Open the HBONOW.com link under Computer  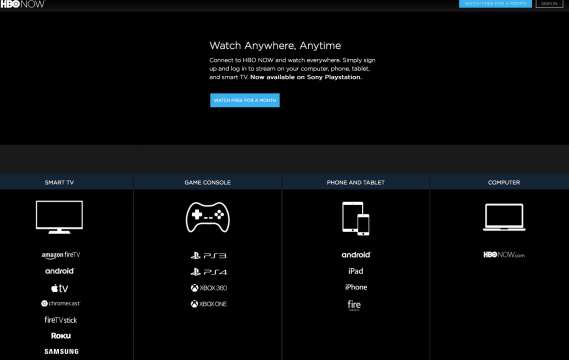click(504, 255)
